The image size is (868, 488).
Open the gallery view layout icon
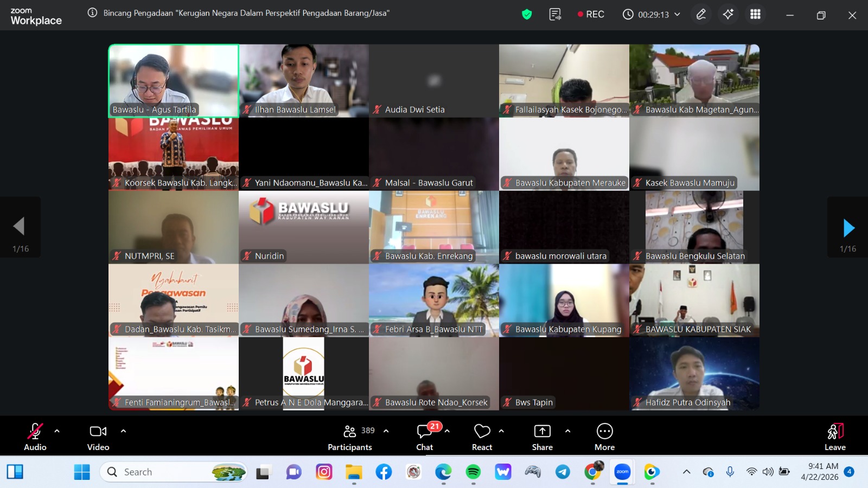point(755,15)
